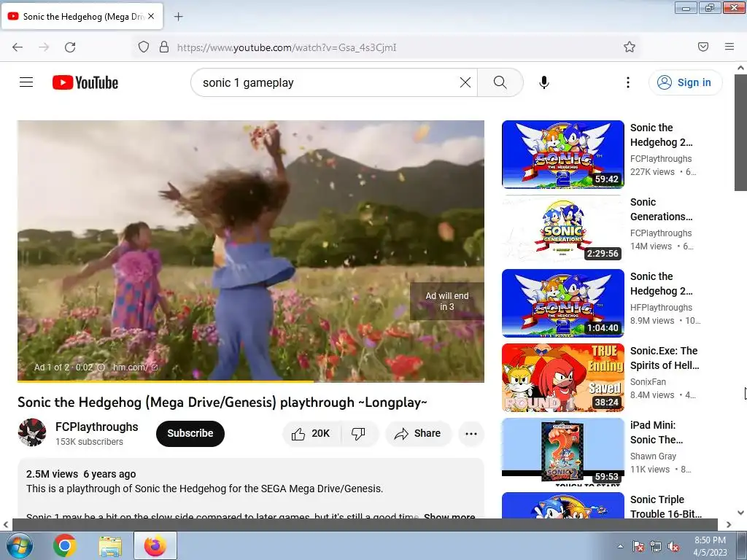The image size is (747, 560).
Task: Open the muted volume tray icon
Action: pos(673,546)
